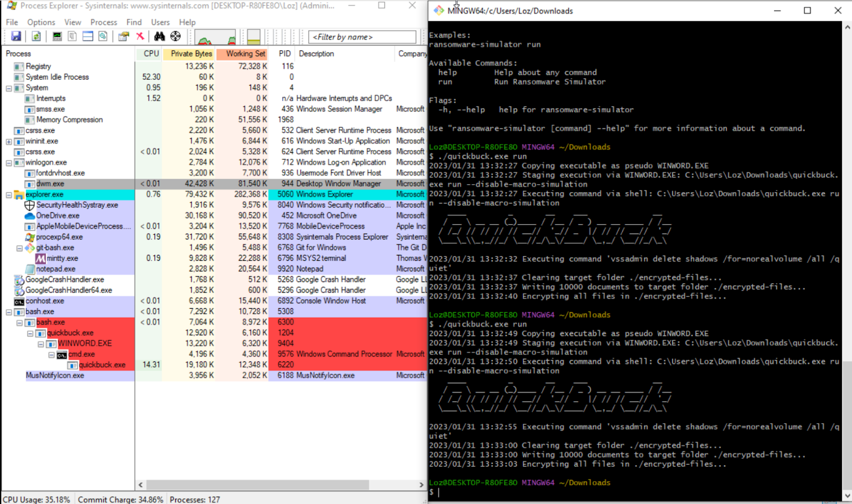852x504 pixels.
Task: Click the Save toolbar icon
Action: click(16, 36)
